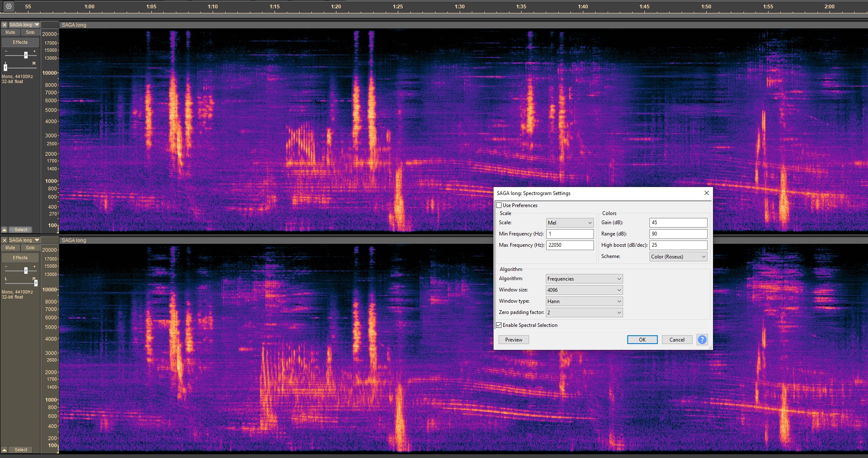Open the lower track's SAGA long dropdown menu
The height and width of the screenshot is (458, 868).
click(24, 240)
